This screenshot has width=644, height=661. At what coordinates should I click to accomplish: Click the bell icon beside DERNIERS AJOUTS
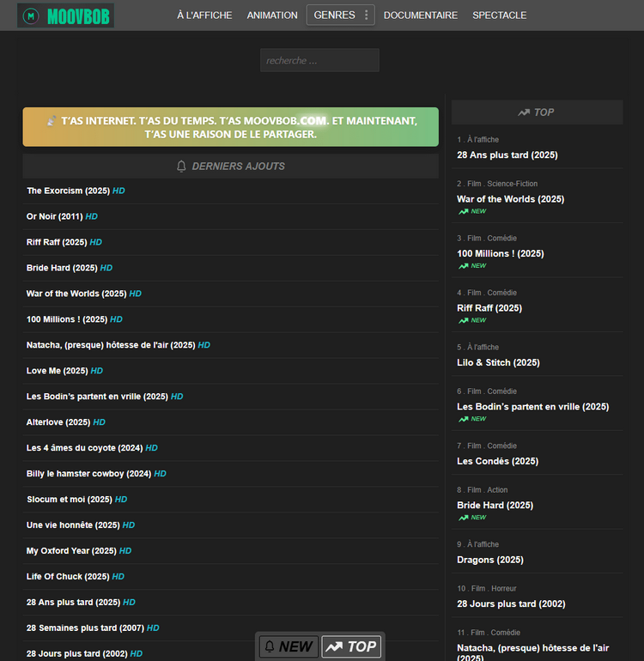181,166
